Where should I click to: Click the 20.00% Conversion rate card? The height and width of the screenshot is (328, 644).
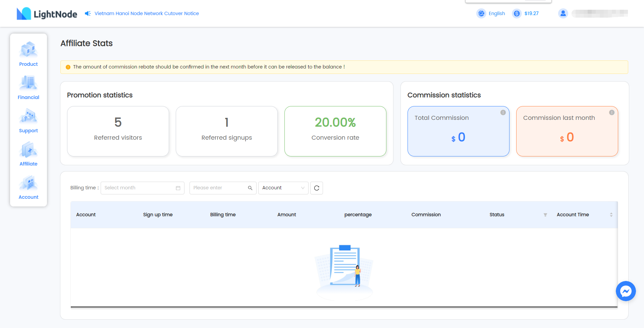click(335, 131)
